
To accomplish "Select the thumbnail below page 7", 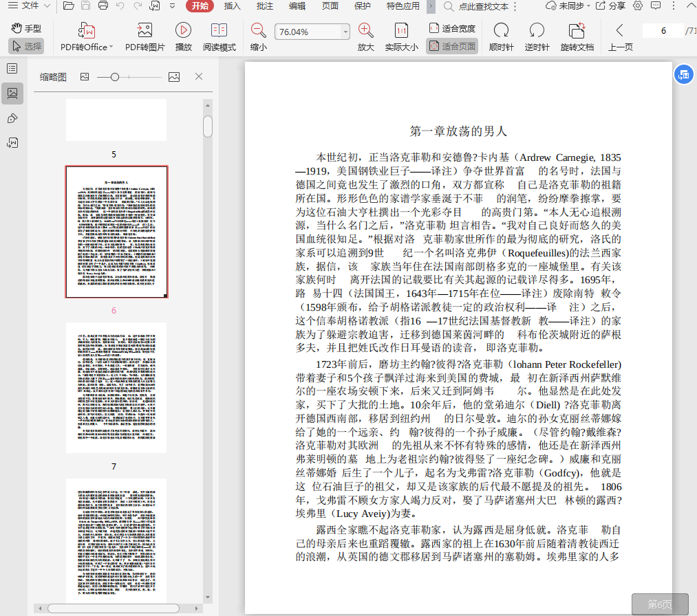I will tap(116, 540).
